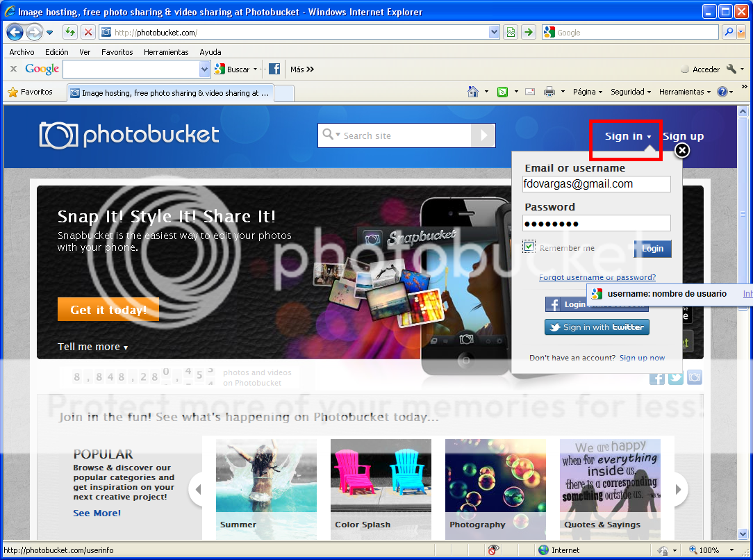The height and width of the screenshot is (560, 753).
Task: Click the site search arrow button
Action: coord(483,135)
